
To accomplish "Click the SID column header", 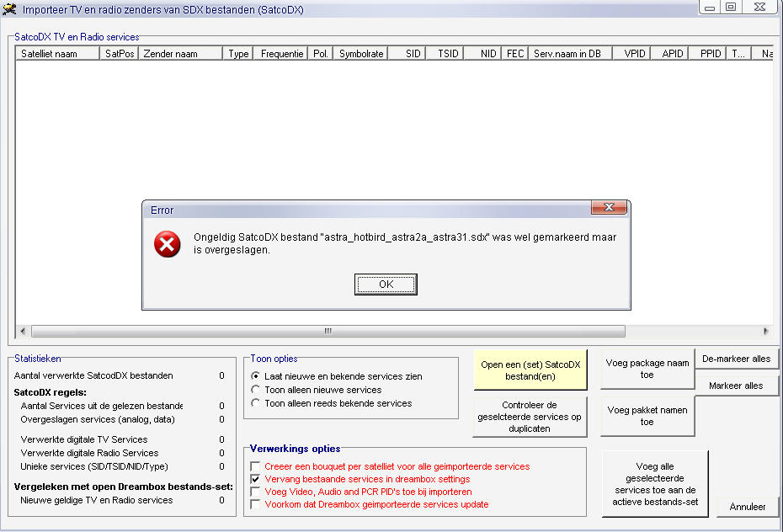I will pyautogui.click(x=407, y=53).
